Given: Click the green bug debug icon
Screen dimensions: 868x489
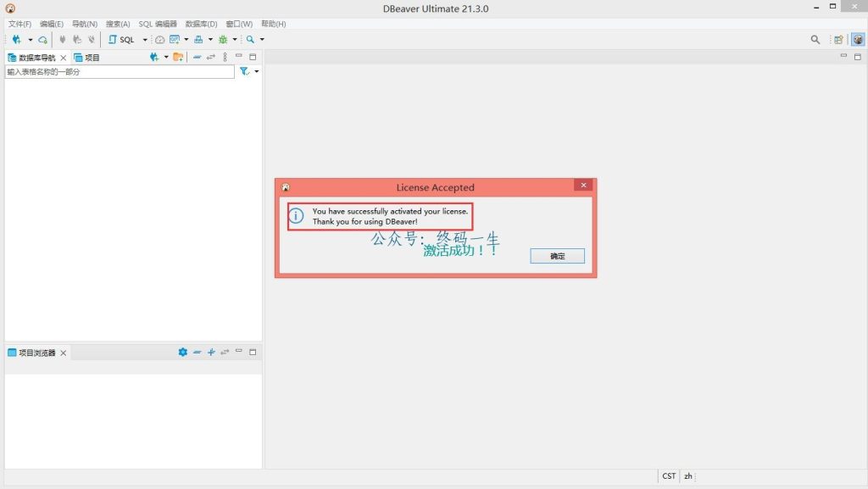Looking at the screenshot, I should pyautogui.click(x=223, y=39).
